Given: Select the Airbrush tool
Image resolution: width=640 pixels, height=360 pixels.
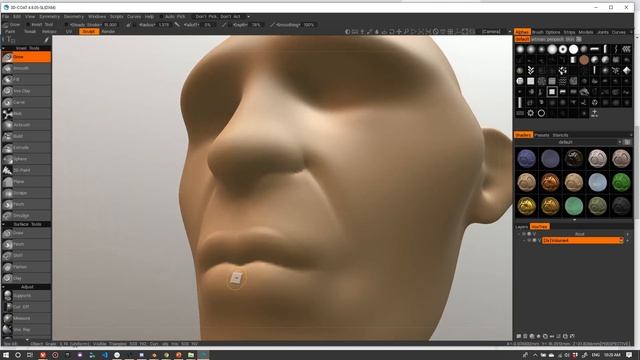Looking at the screenshot, I should pyautogui.click(x=26, y=125).
